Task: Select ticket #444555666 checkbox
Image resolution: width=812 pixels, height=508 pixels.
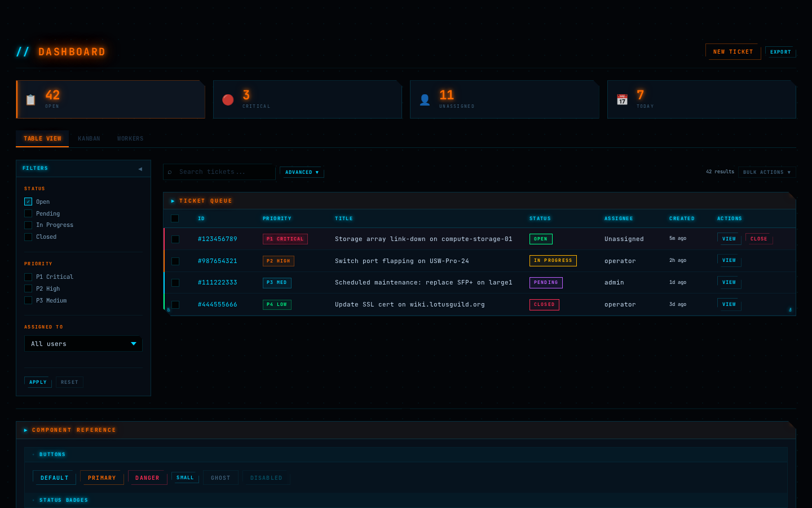Action: coord(175,305)
